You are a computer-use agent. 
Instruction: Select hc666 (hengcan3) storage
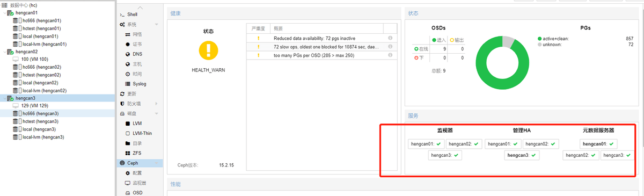(40, 114)
